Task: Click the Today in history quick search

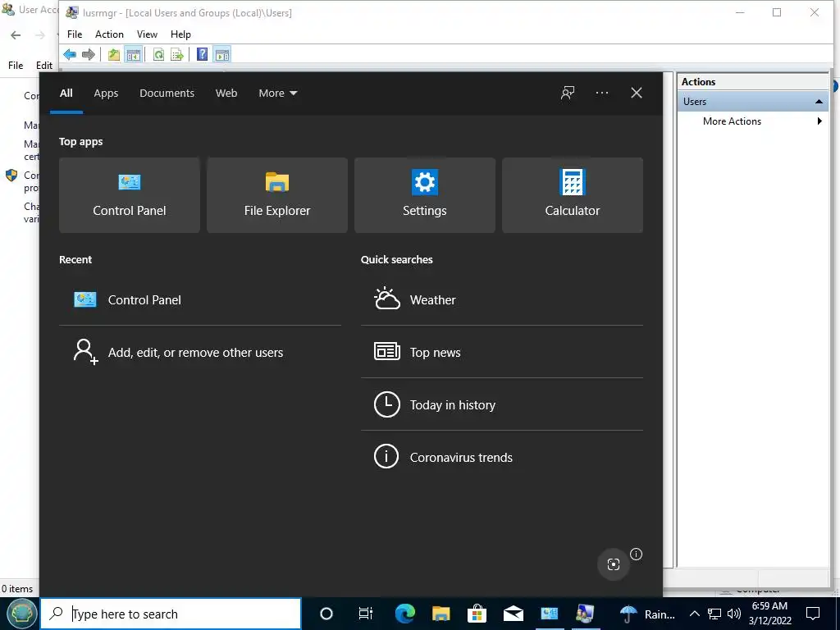Action: 502,405
